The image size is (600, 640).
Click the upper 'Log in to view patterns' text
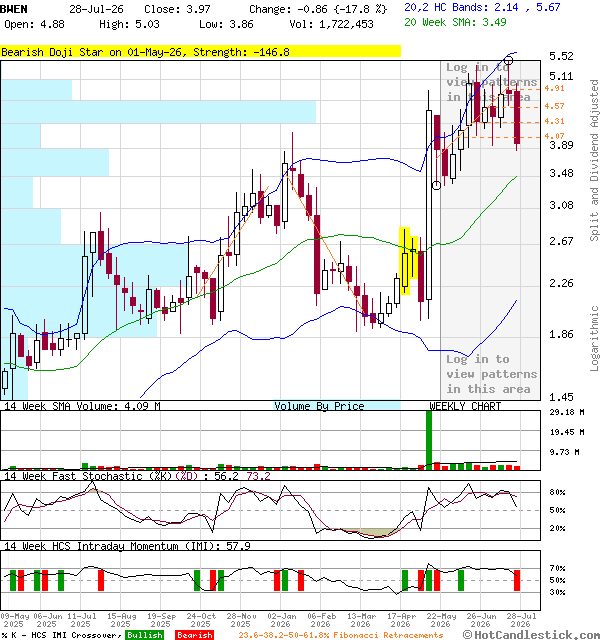pyautogui.click(x=491, y=82)
